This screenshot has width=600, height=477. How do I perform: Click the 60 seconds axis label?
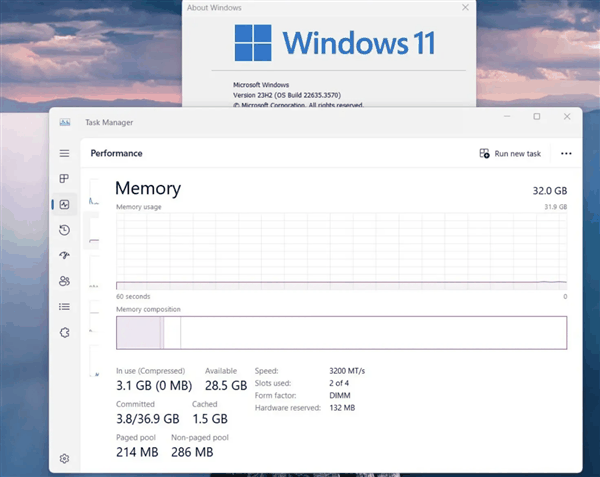click(133, 296)
